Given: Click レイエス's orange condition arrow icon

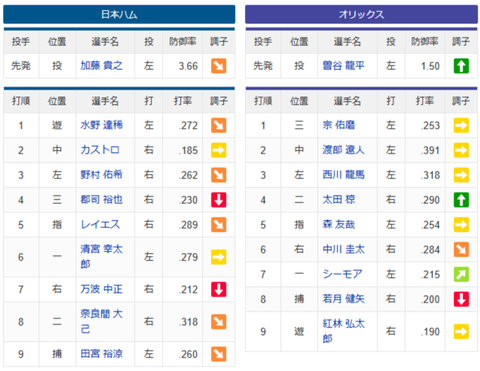Looking at the screenshot, I should tap(219, 224).
